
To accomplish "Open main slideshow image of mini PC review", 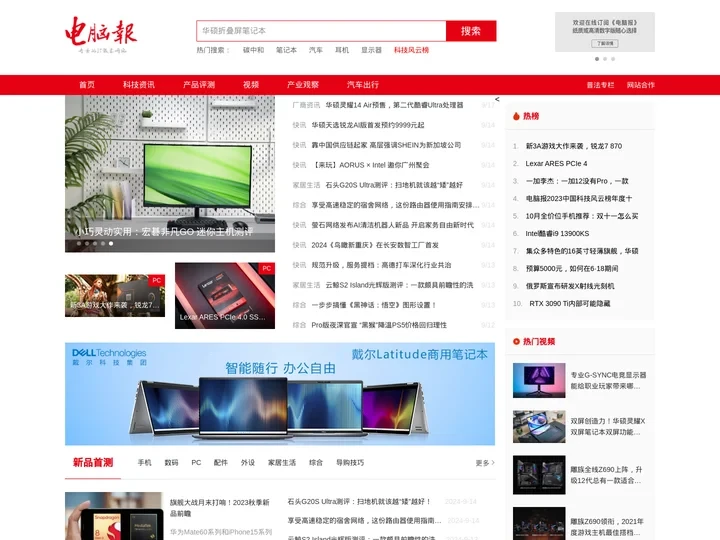I will [x=170, y=174].
